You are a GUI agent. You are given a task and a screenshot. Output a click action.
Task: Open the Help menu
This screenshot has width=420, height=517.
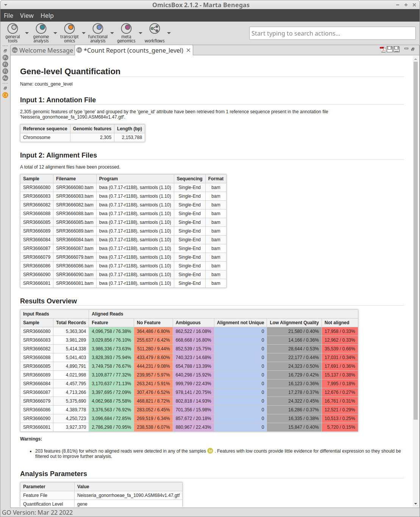click(x=47, y=16)
